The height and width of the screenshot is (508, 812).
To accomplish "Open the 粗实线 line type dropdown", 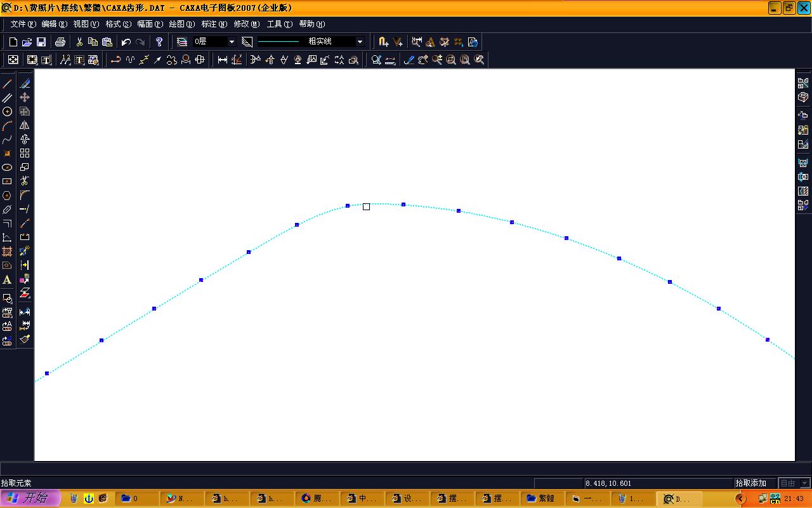I will click(360, 42).
